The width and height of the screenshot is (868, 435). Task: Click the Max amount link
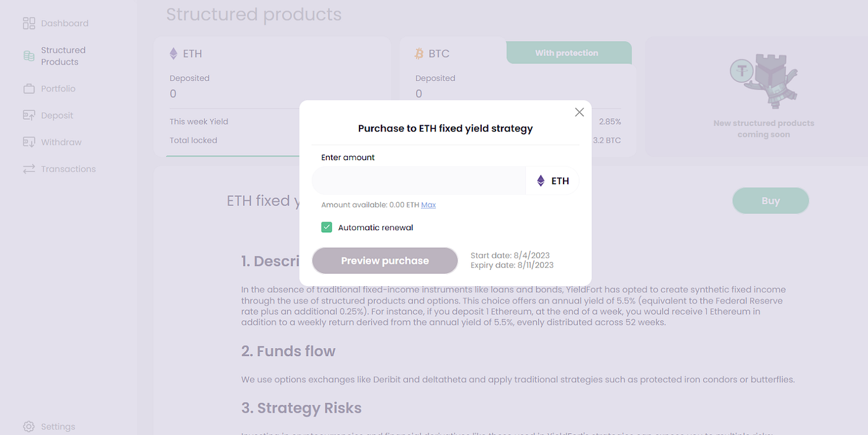(428, 205)
